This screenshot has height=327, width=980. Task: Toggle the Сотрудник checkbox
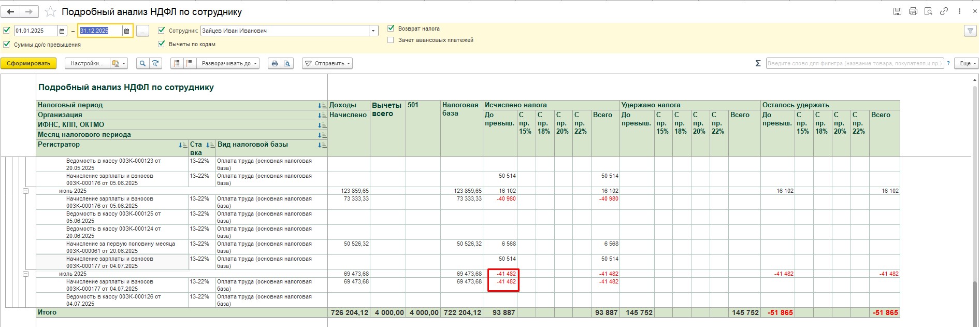click(x=161, y=31)
